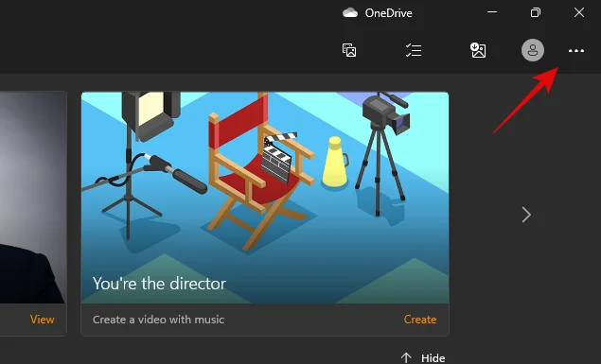
Task: Activate the Select items checklist icon
Action: (x=414, y=50)
